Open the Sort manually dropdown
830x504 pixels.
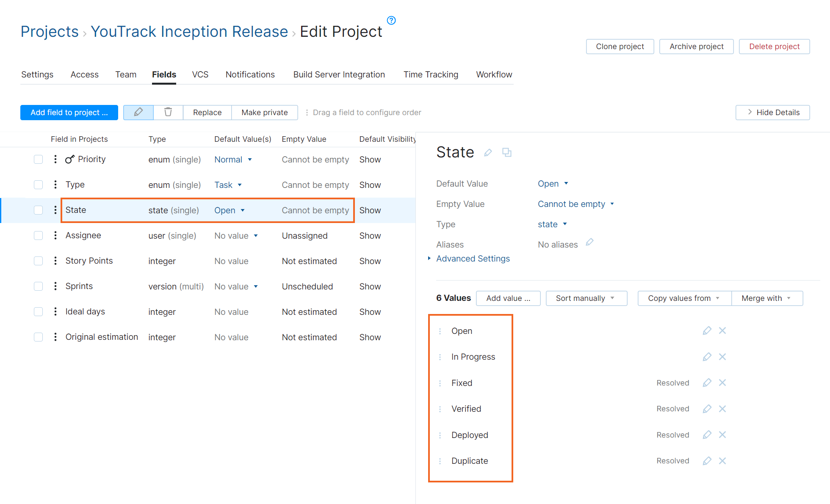click(586, 298)
